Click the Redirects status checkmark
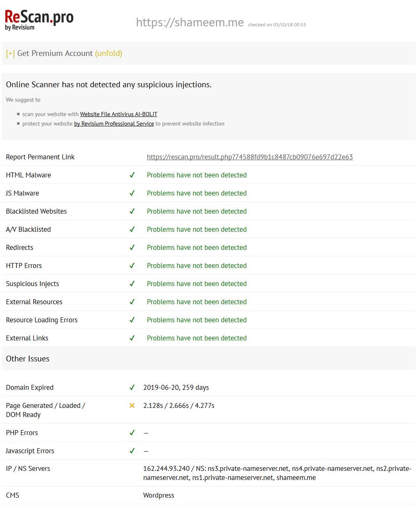This screenshot has height=517, width=420. (132, 247)
